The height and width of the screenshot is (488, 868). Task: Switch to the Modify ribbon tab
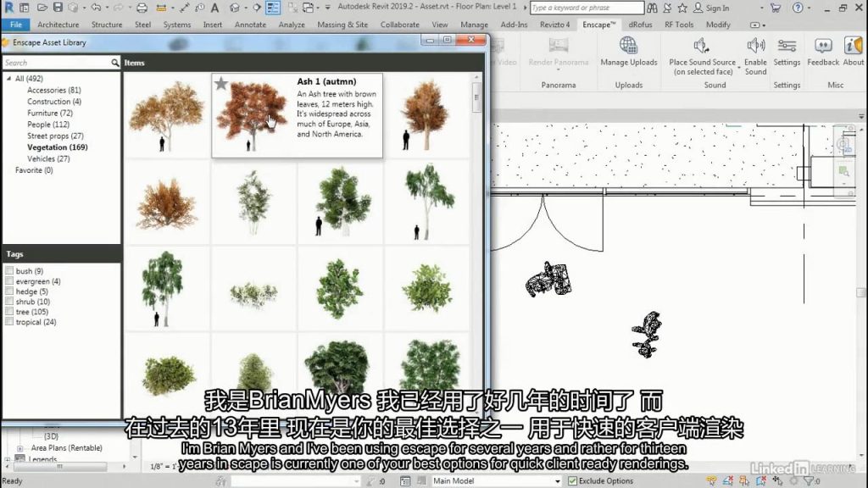pos(718,25)
